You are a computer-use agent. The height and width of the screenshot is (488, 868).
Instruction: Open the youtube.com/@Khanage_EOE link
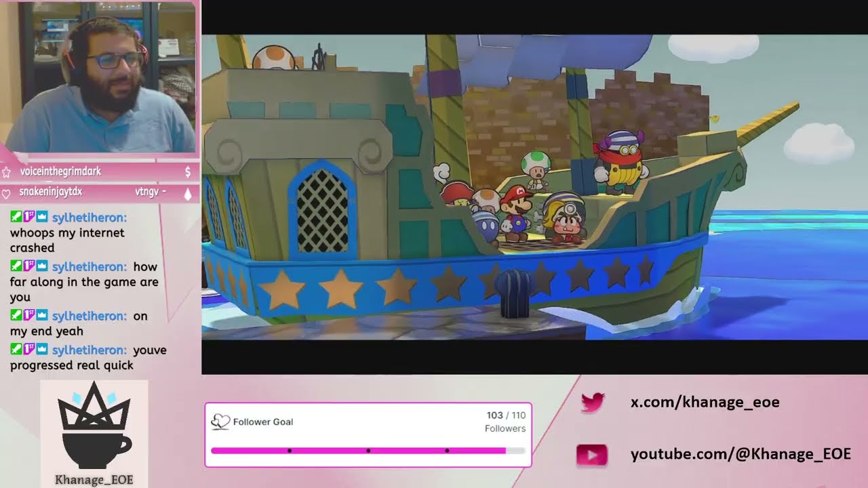click(741, 454)
